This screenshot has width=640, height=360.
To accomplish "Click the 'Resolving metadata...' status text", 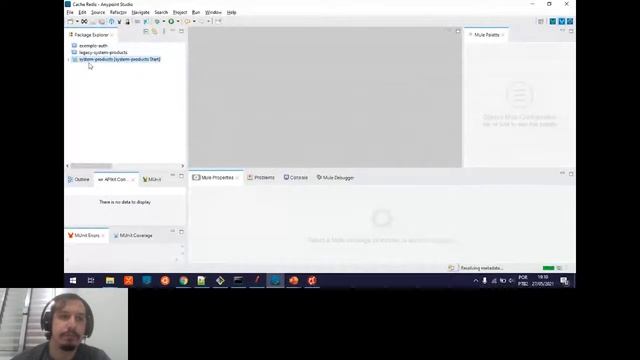I will point(482,268).
